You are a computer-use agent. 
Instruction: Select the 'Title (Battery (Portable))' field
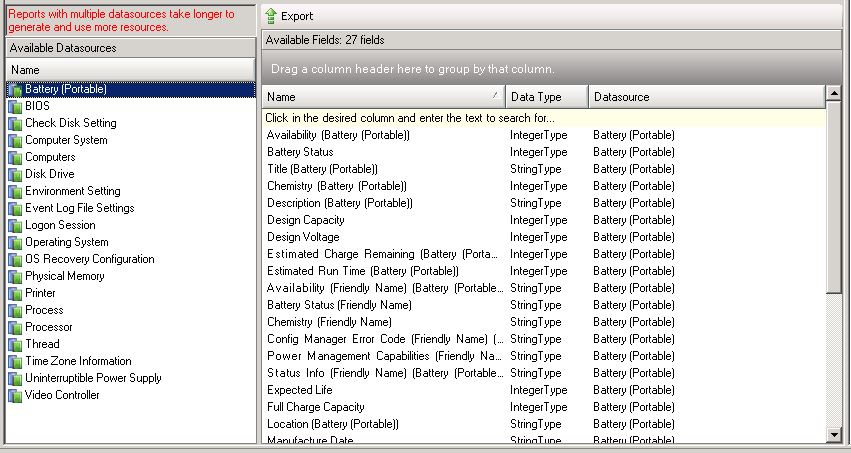coord(322,169)
